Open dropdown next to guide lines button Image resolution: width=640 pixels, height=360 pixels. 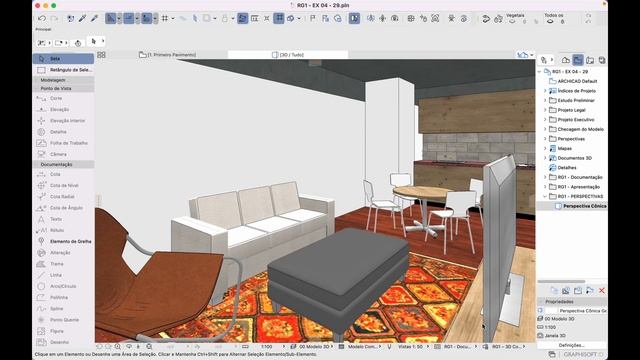pyautogui.click(x=119, y=18)
